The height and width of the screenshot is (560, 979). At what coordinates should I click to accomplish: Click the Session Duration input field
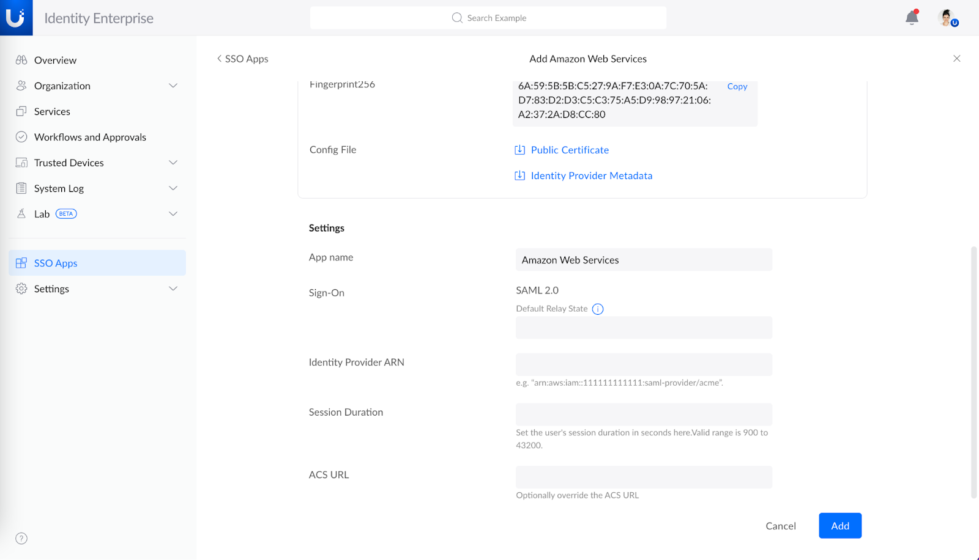point(644,414)
